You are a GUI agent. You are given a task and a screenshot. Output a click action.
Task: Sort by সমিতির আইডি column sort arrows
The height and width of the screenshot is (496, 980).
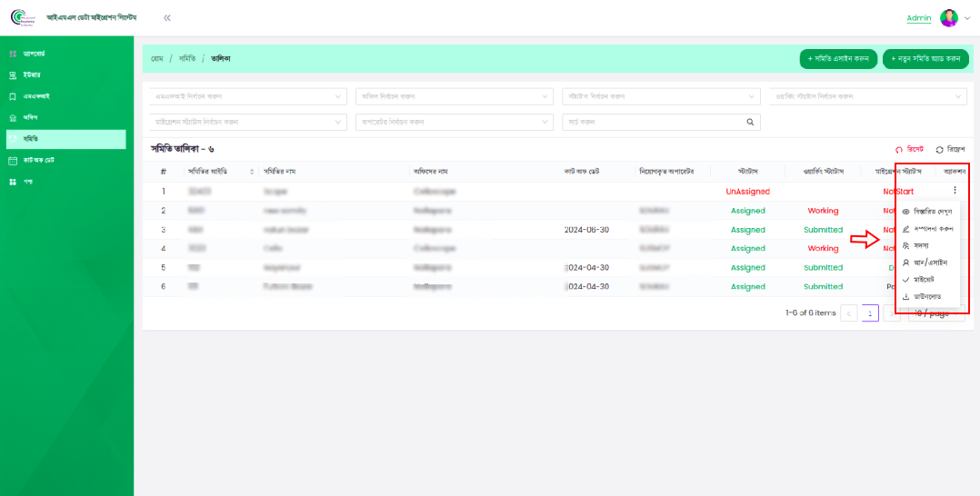click(251, 171)
